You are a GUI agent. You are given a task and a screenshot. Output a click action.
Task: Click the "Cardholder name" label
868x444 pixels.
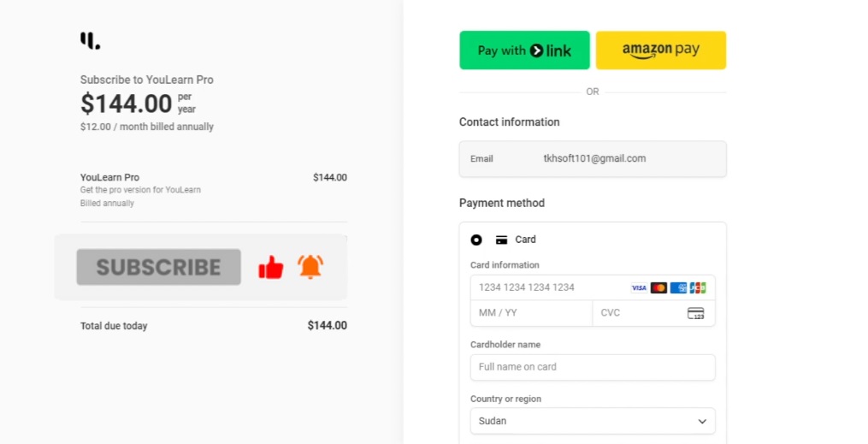(x=505, y=345)
